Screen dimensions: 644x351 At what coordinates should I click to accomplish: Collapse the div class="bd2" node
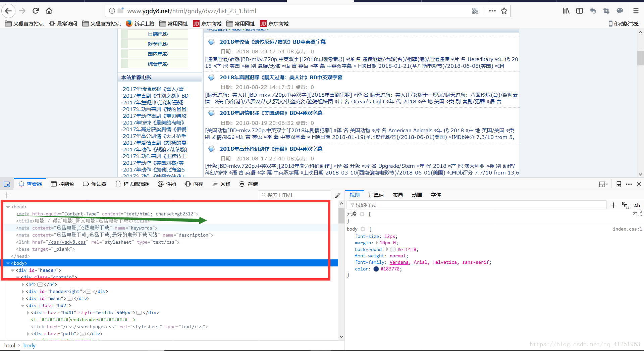23,306
